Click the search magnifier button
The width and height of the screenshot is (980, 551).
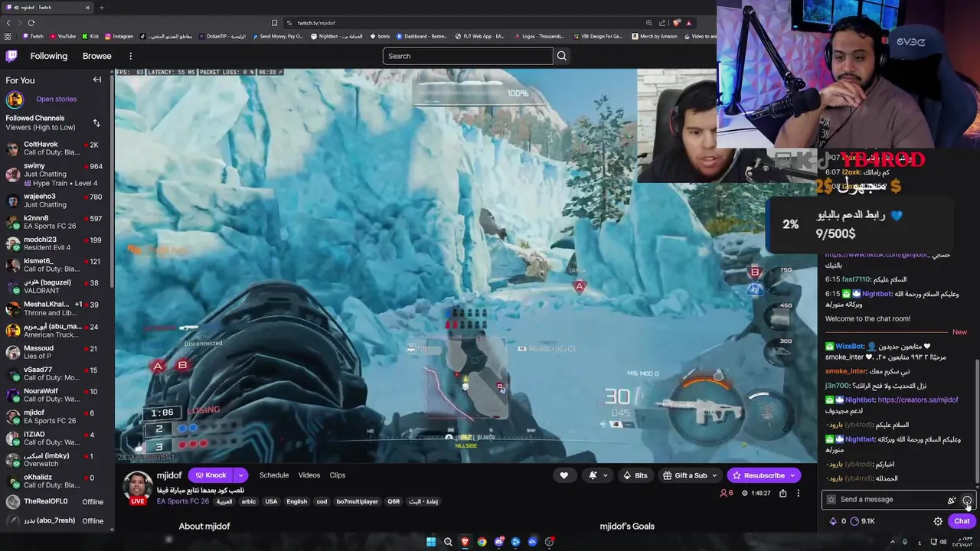[x=562, y=56]
